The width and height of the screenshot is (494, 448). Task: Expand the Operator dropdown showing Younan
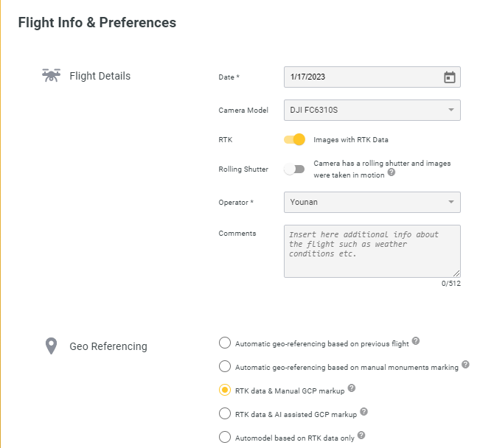372,202
